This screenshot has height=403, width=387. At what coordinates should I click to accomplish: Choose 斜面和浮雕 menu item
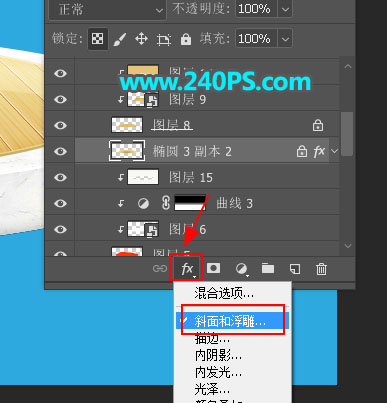232,321
